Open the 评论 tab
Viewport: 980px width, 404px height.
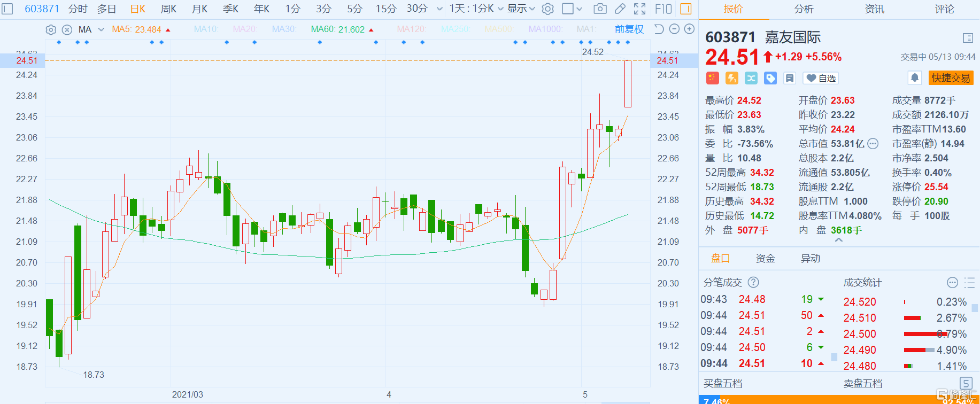944,9
